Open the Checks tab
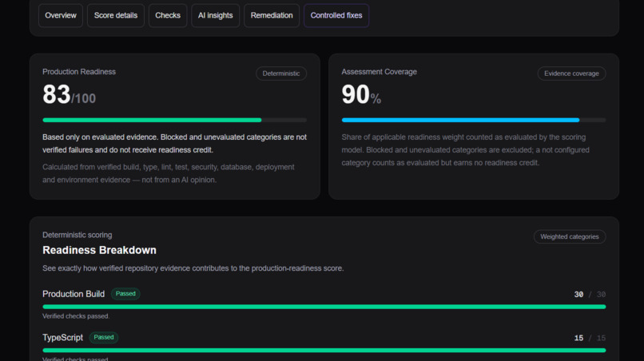Screen dimensions: 644x361 (x=168, y=16)
